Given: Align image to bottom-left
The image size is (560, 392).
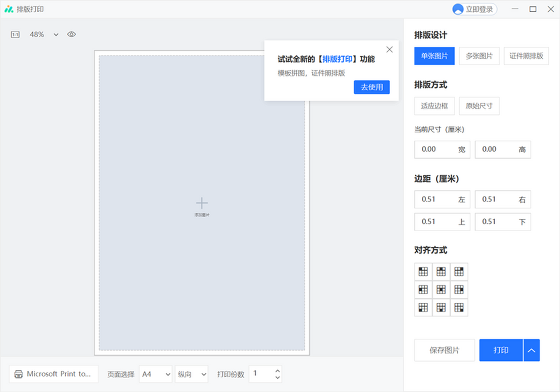Looking at the screenshot, I should (x=423, y=308).
